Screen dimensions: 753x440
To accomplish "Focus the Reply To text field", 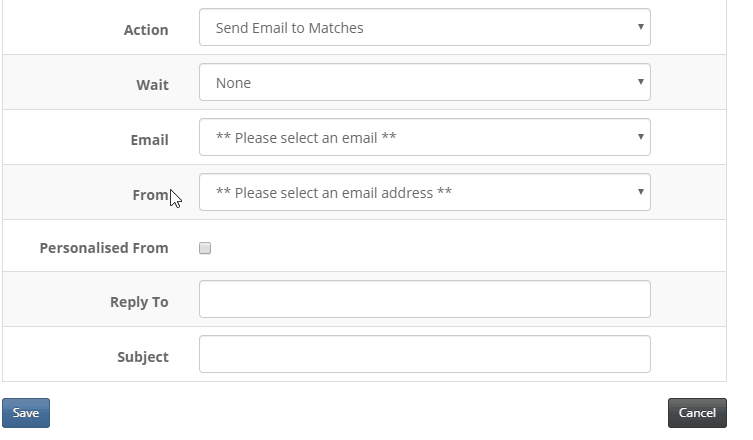I will 425,299.
